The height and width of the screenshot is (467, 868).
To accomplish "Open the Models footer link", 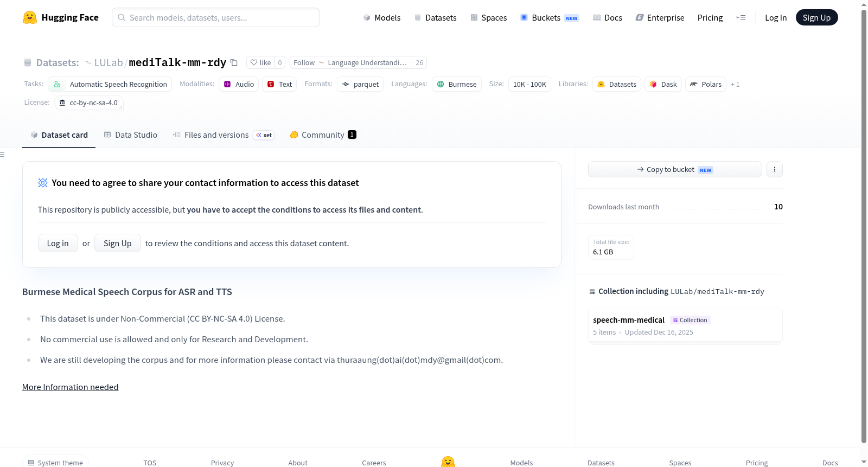I will tap(521, 463).
